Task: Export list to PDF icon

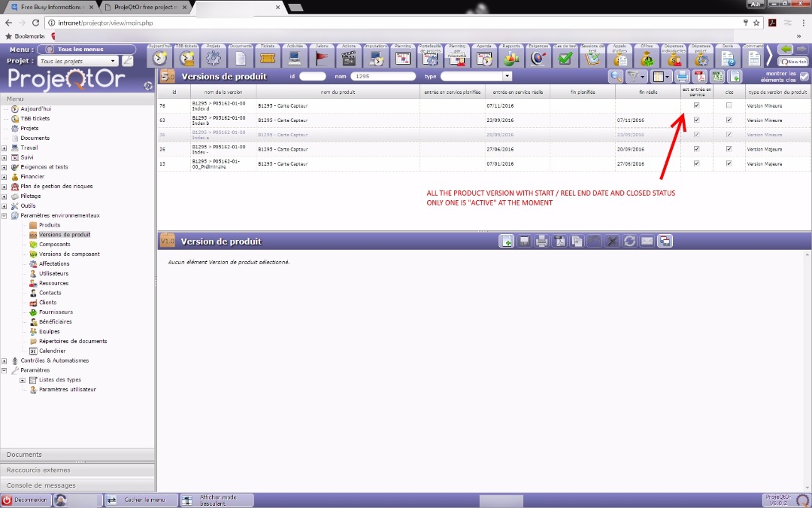Action: (699, 76)
